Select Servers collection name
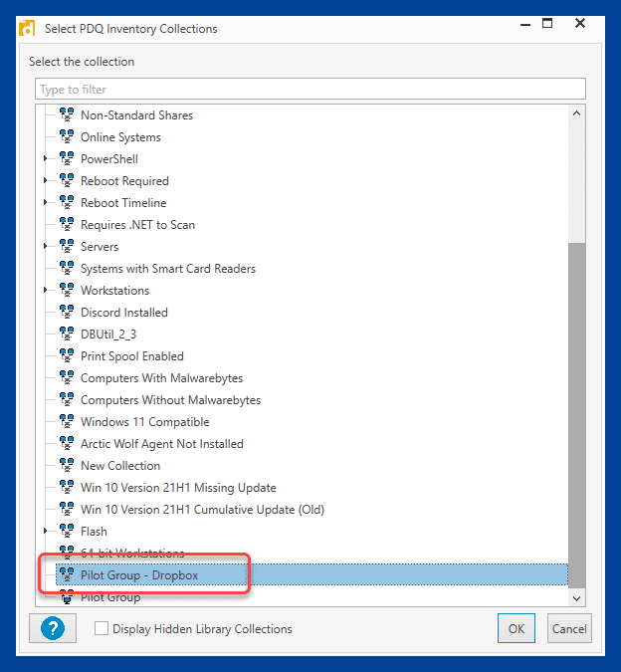The height and width of the screenshot is (672, 621). coord(100,247)
